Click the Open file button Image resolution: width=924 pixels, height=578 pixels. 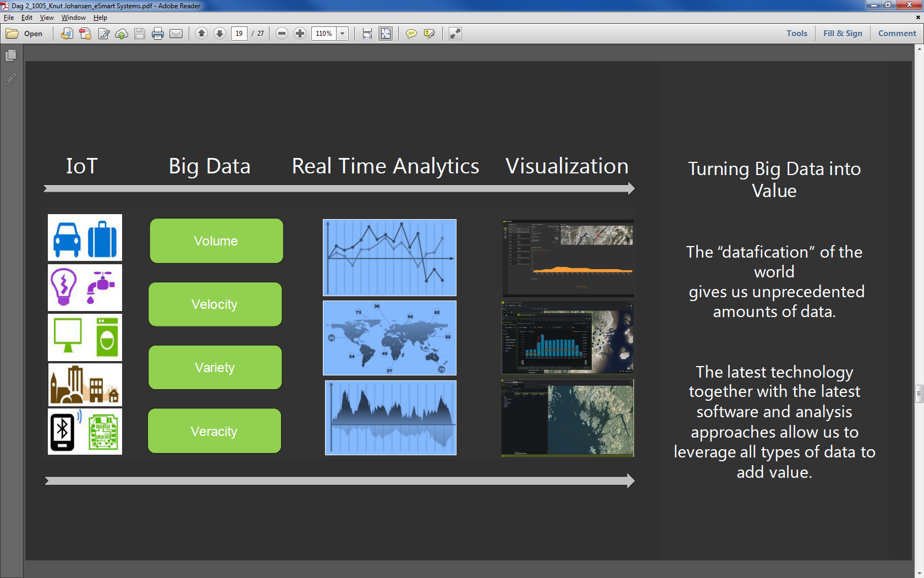coord(25,34)
